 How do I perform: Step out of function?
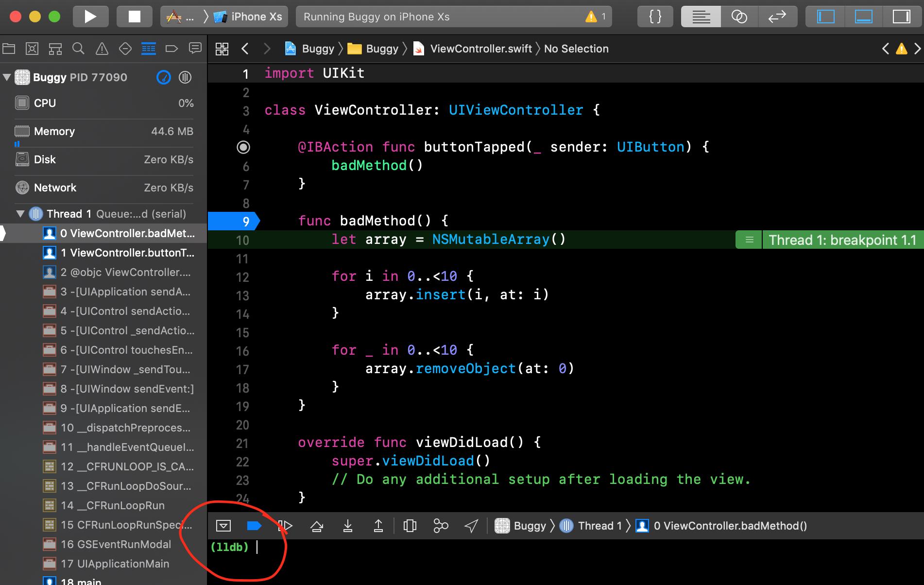[x=378, y=526]
